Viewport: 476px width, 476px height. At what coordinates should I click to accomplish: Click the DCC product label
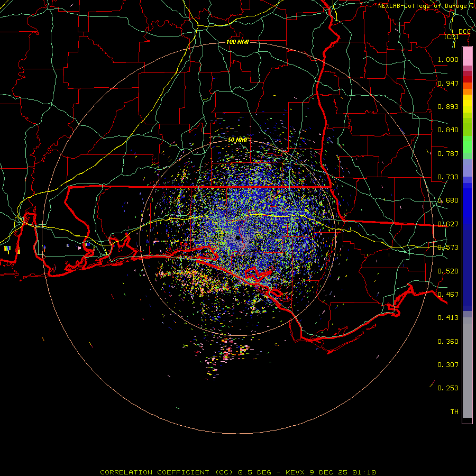(464, 32)
